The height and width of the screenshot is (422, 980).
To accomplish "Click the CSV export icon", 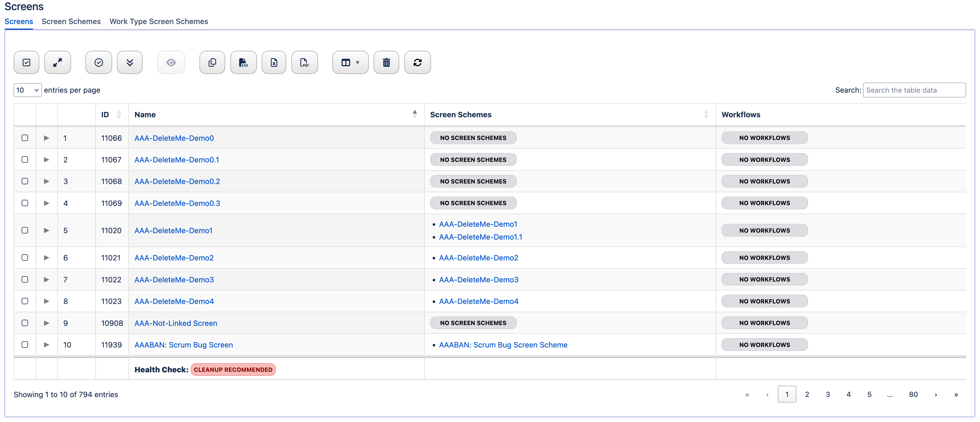I will (x=243, y=62).
